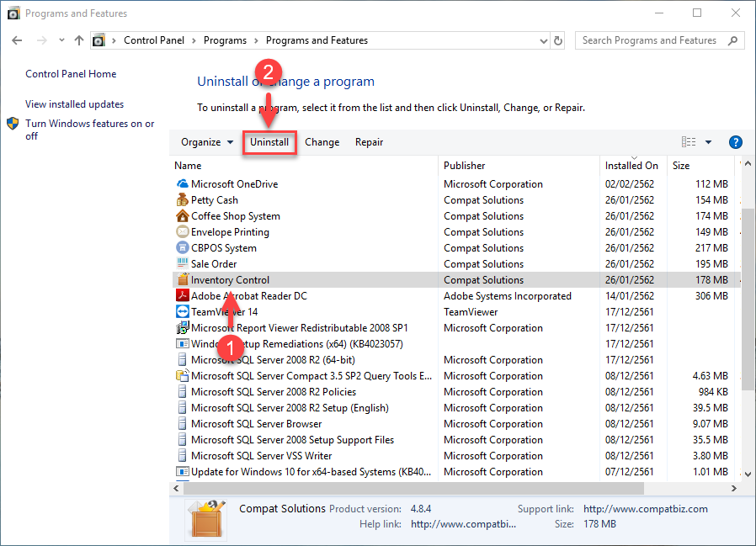Image resolution: width=756 pixels, height=546 pixels.
Task: Select Programs and Features breadcrumb segment
Action: (x=317, y=40)
